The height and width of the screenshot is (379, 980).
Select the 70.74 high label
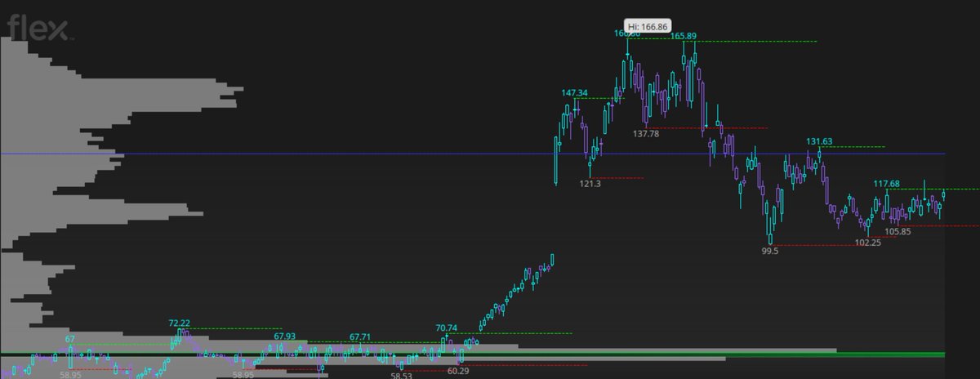click(x=447, y=328)
